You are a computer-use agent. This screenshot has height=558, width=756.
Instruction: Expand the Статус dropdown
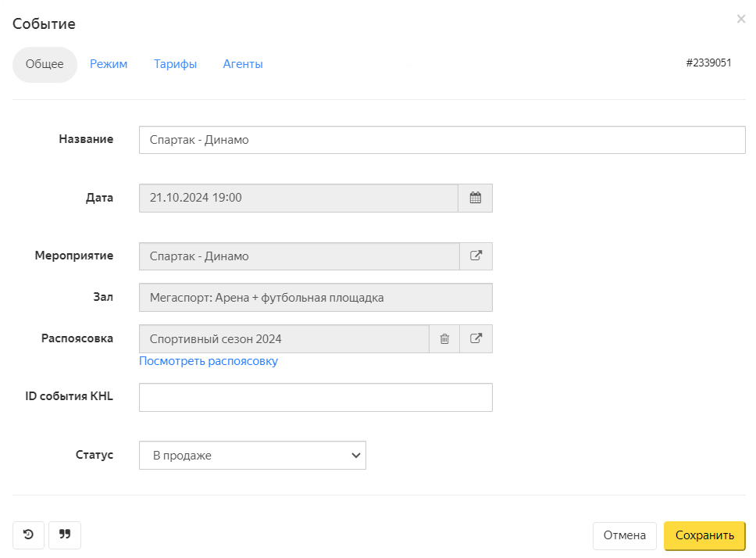tap(252, 456)
